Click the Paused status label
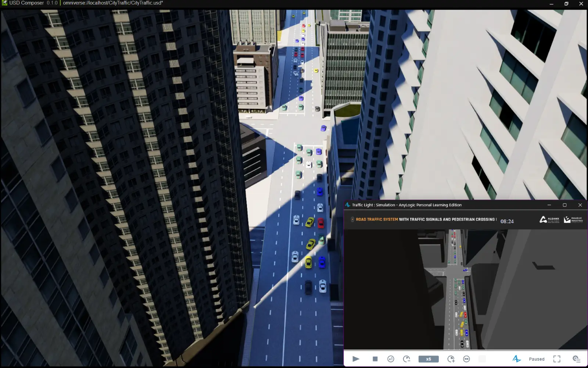The height and width of the screenshot is (368, 588). 537,359
